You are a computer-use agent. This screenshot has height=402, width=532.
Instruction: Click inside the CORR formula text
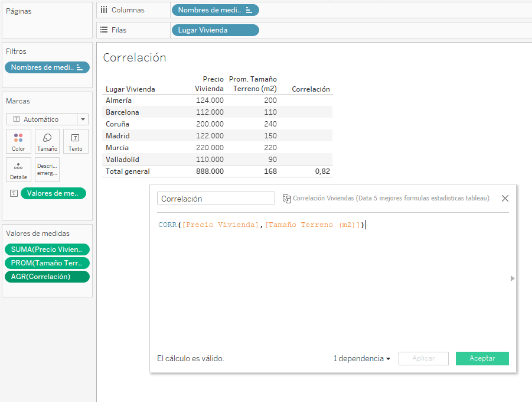tap(261, 225)
